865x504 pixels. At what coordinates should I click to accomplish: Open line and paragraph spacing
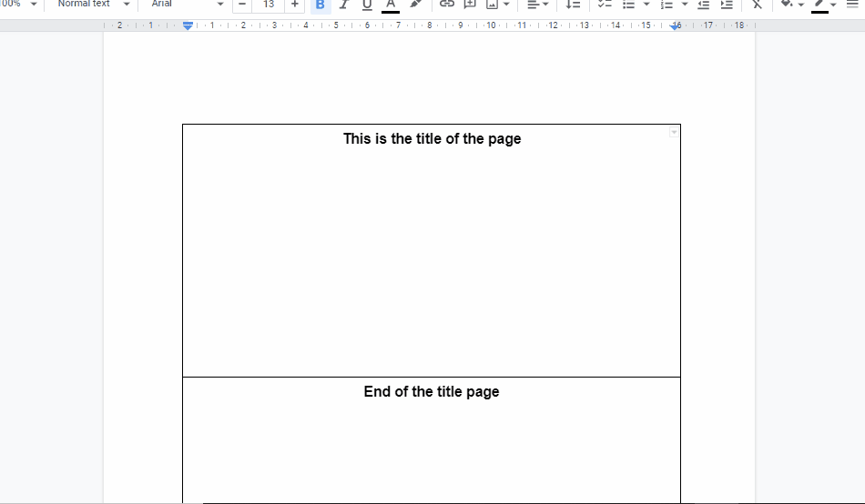coord(573,5)
